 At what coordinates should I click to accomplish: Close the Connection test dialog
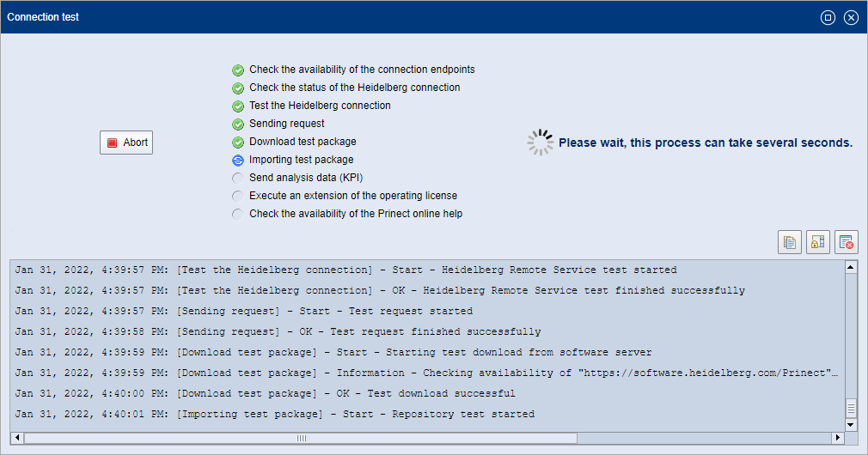point(851,18)
